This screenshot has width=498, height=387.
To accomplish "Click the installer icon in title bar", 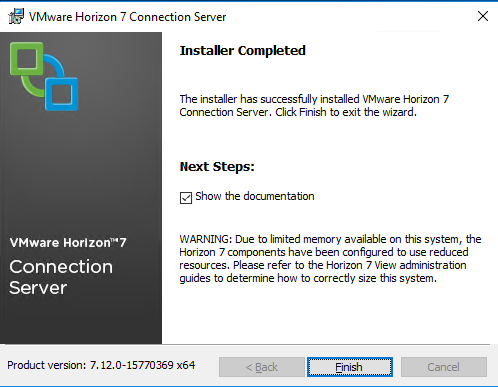I will click(16, 16).
